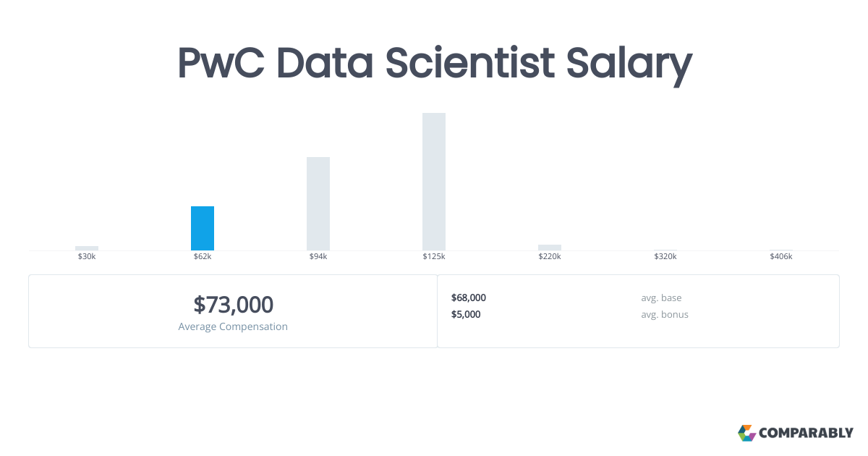Click the Average Compensation label
The width and height of the screenshot is (868, 456).
click(233, 326)
